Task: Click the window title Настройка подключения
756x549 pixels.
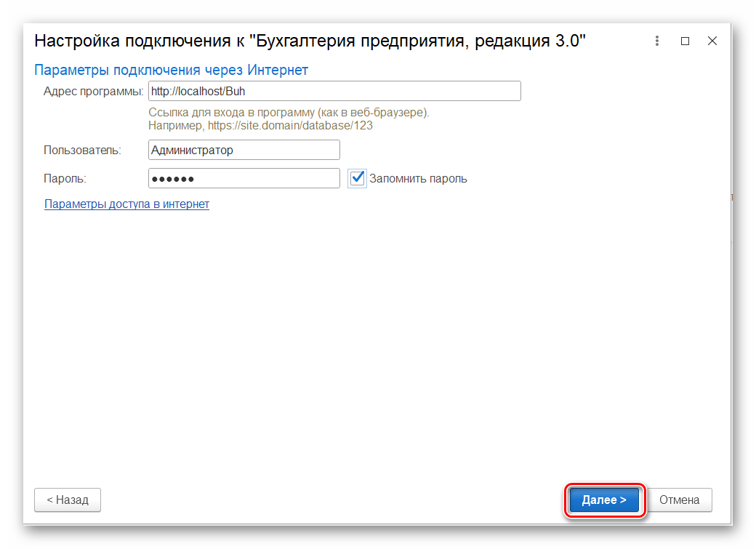Action: (x=132, y=41)
